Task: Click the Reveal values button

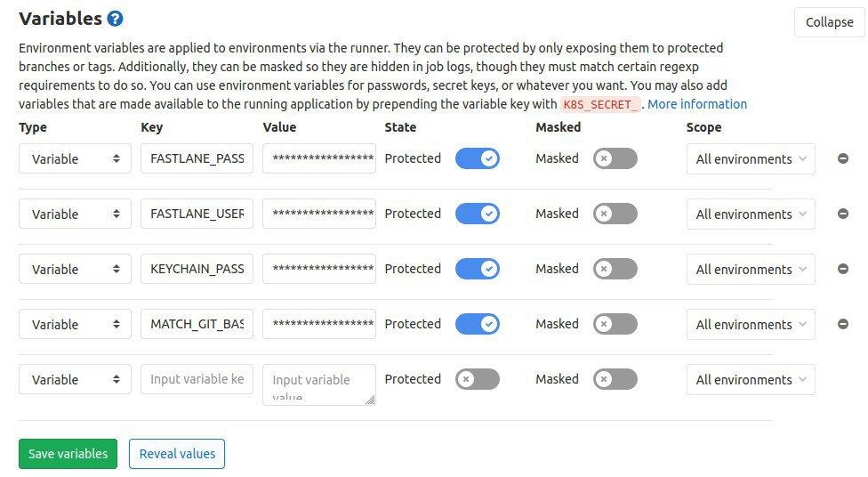Action: (177, 454)
